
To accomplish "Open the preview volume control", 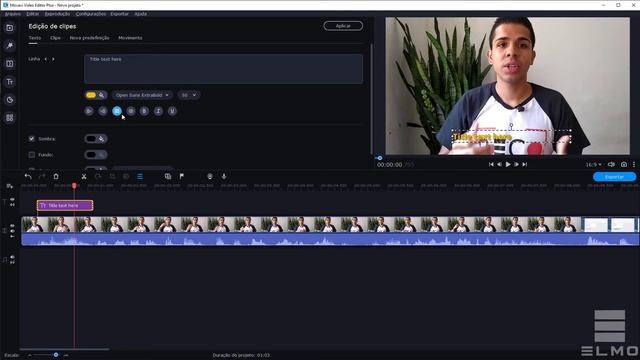I will 611,164.
